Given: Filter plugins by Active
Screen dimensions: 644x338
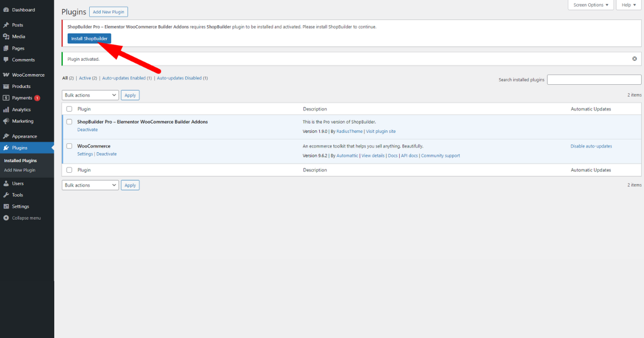Looking at the screenshot, I should (85, 78).
